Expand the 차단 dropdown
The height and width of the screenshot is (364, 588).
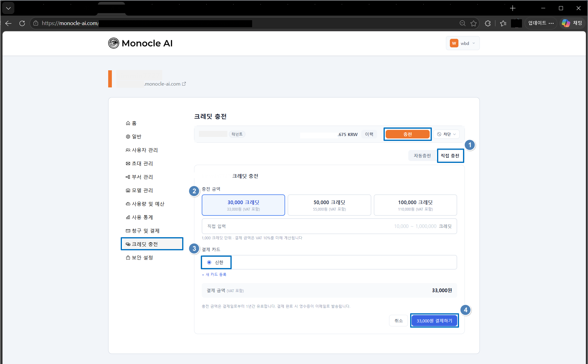(446, 134)
